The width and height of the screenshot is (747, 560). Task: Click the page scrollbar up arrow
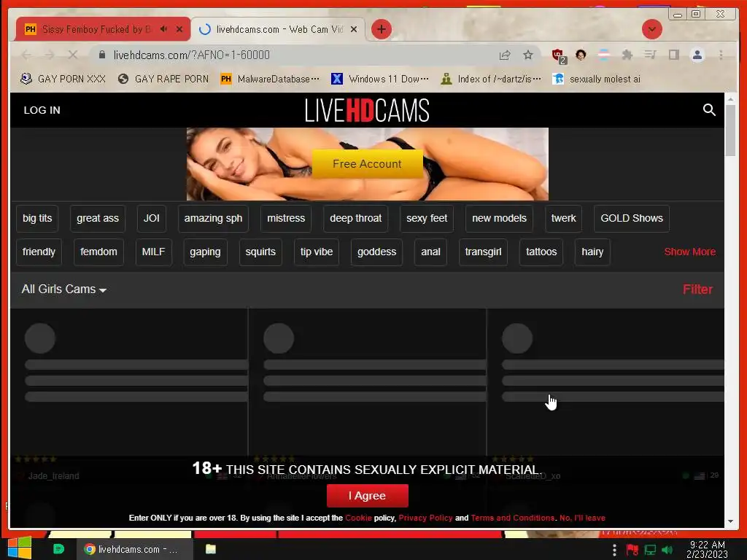[x=730, y=99]
